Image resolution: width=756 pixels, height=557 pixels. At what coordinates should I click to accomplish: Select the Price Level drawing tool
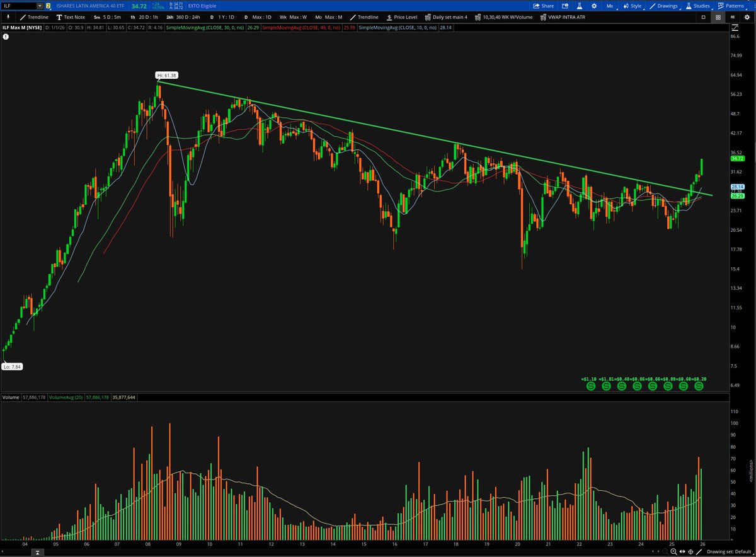401,17
